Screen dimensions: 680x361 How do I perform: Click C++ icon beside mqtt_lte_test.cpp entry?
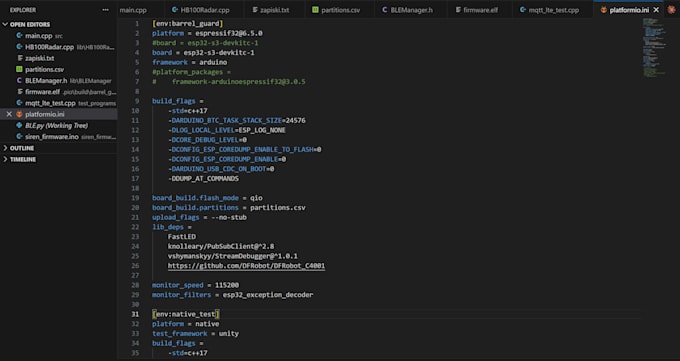pos(19,103)
